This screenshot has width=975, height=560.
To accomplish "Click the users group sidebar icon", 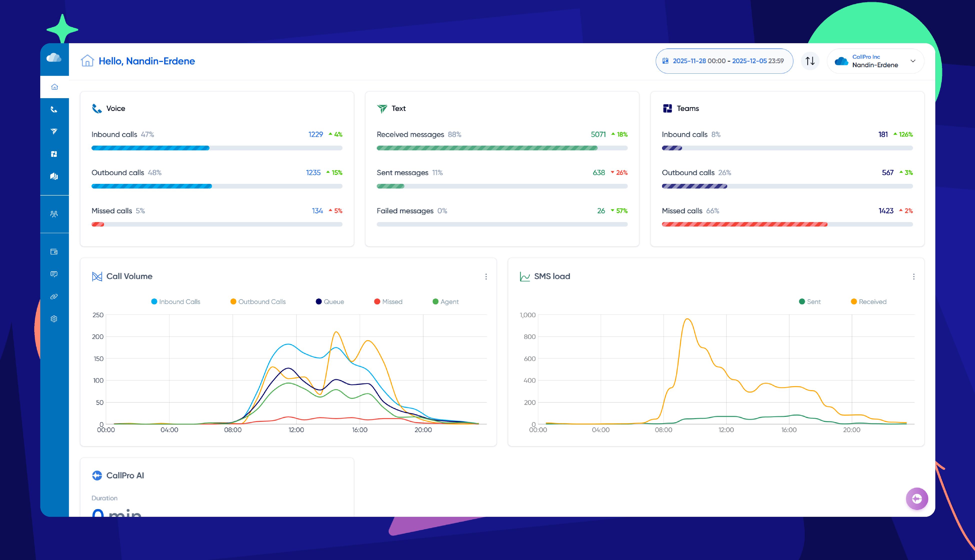I will pos(54,214).
